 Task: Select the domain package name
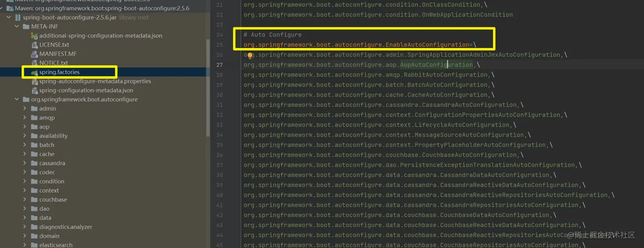pos(49,236)
